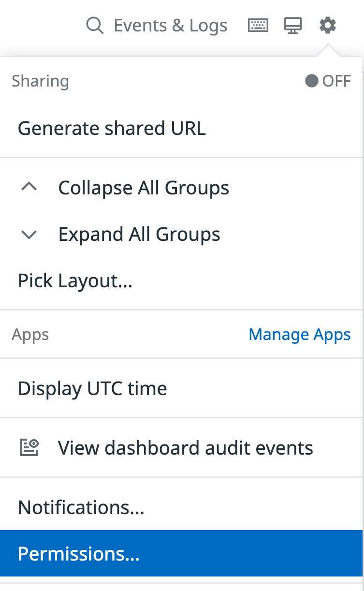Click the audit events eye-document icon
364x591 pixels.
coord(29,448)
